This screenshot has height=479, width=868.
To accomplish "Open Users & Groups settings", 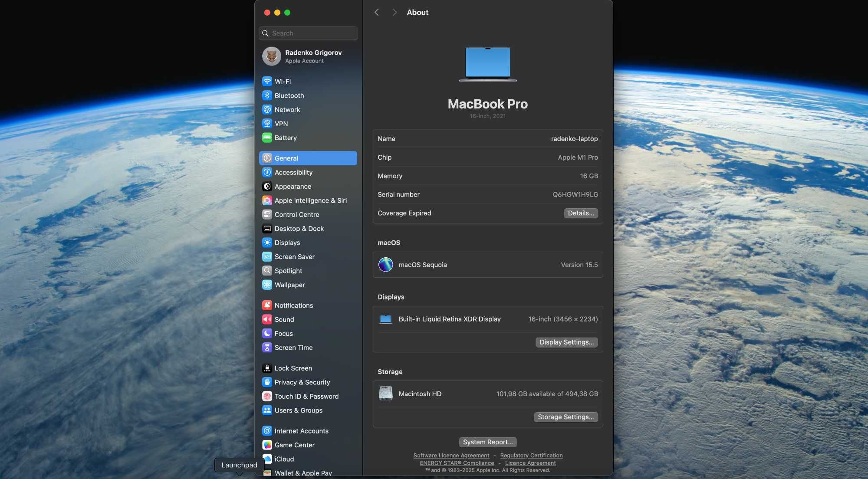I will click(308, 410).
